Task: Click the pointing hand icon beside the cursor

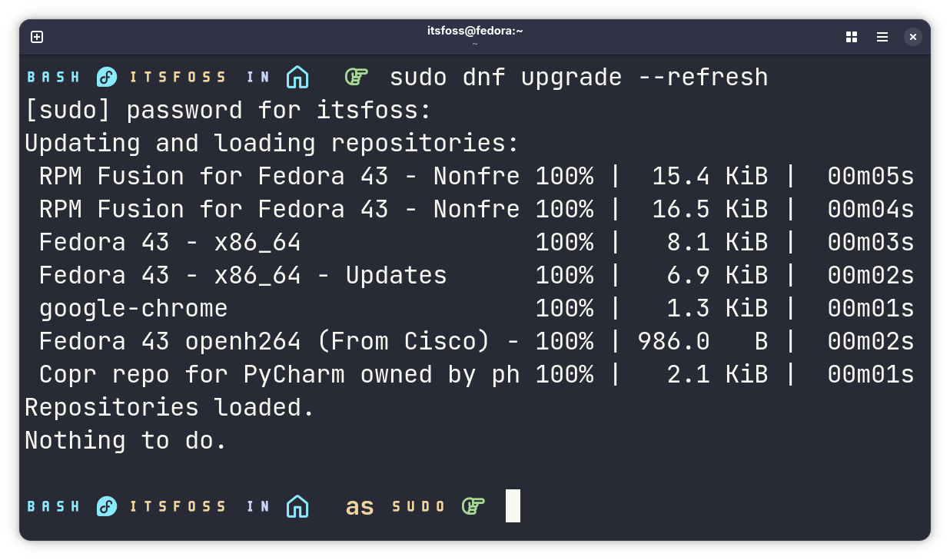Action: coord(473,506)
